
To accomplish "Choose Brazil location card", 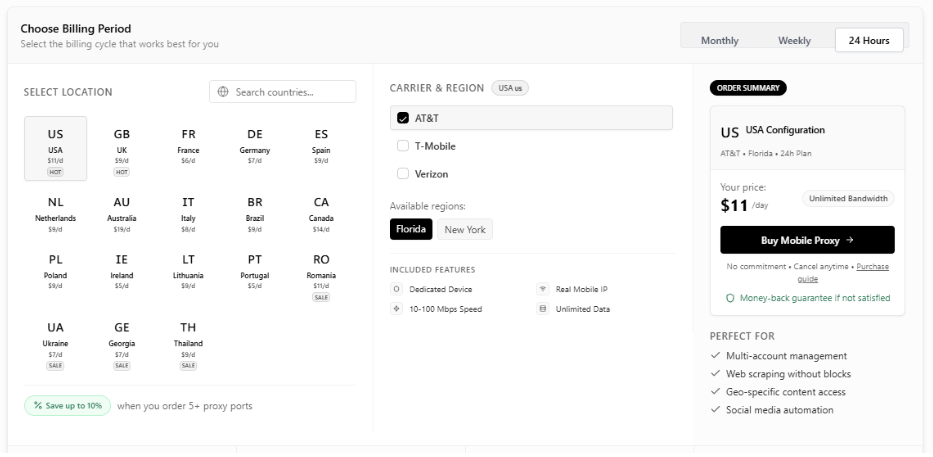I will pyautogui.click(x=255, y=214).
